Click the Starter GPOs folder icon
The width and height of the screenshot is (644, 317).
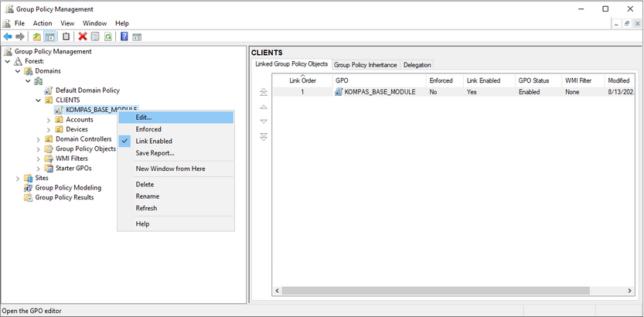click(x=49, y=169)
